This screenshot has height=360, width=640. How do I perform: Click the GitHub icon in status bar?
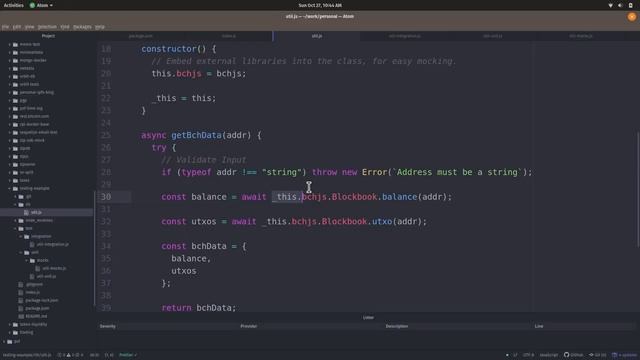567,355
